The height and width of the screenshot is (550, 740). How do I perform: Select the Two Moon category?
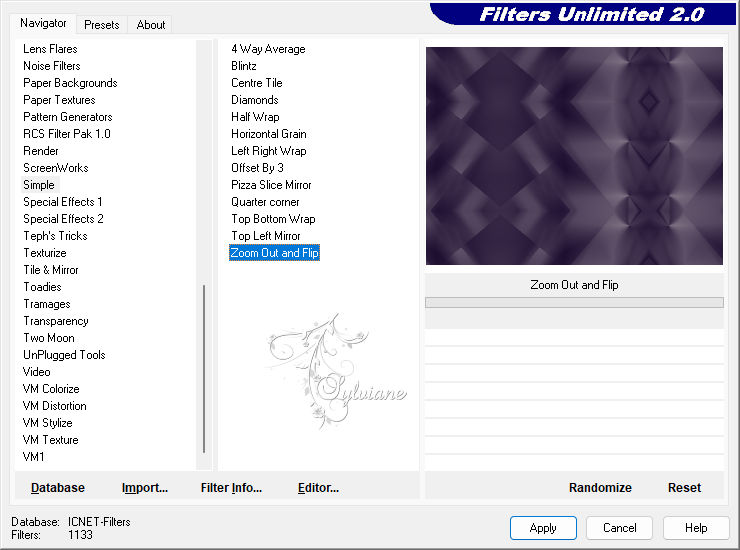(x=49, y=338)
